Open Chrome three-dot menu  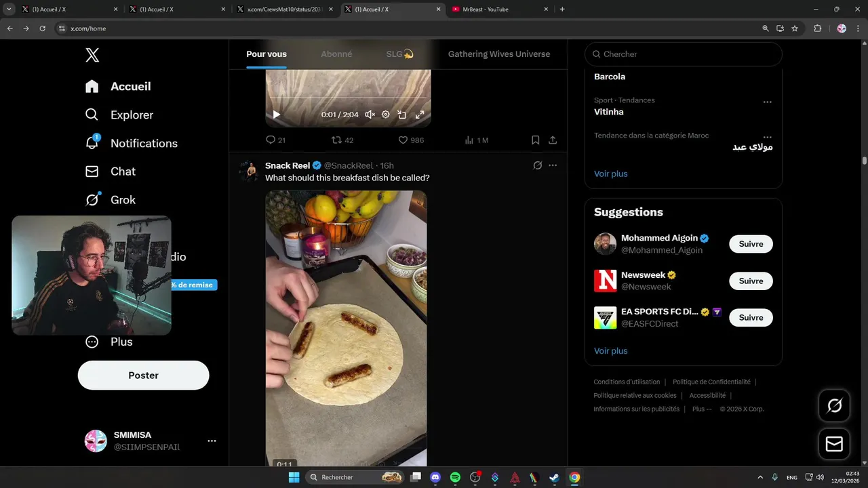tap(858, 28)
